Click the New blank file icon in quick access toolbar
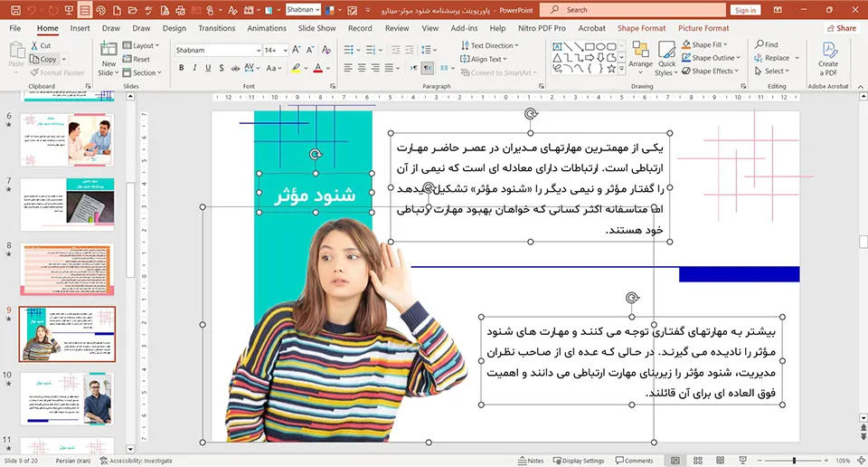The height and width of the screenshot is (467, 868). (x=117, y=10)
